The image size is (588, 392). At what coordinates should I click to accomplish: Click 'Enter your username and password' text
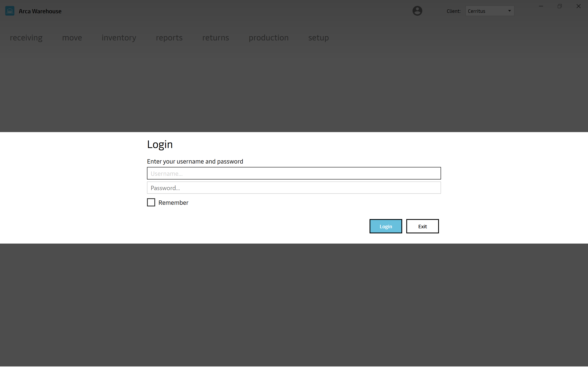point(195,161)
